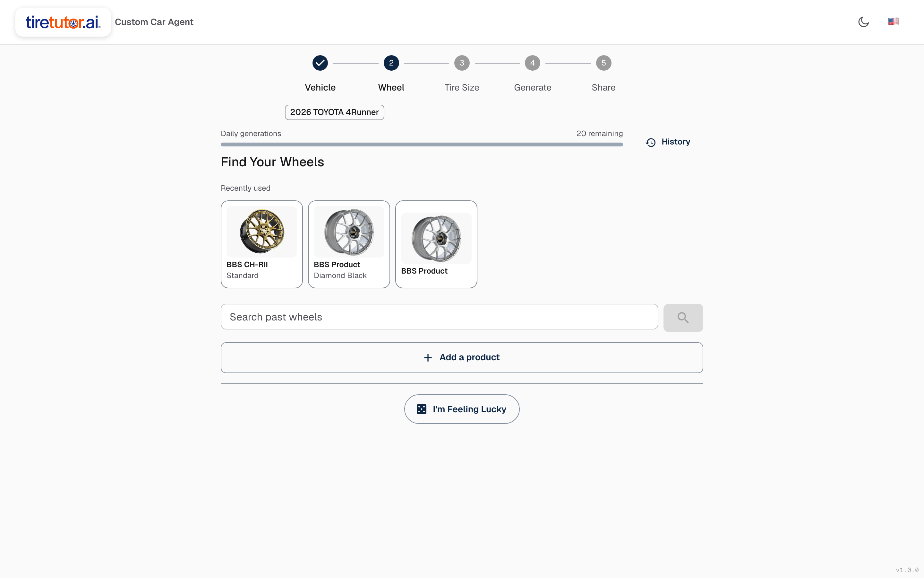Screen dimensions: 924x578
Task: Choose the BBS Product card without finish label
Action: (436, 244)
